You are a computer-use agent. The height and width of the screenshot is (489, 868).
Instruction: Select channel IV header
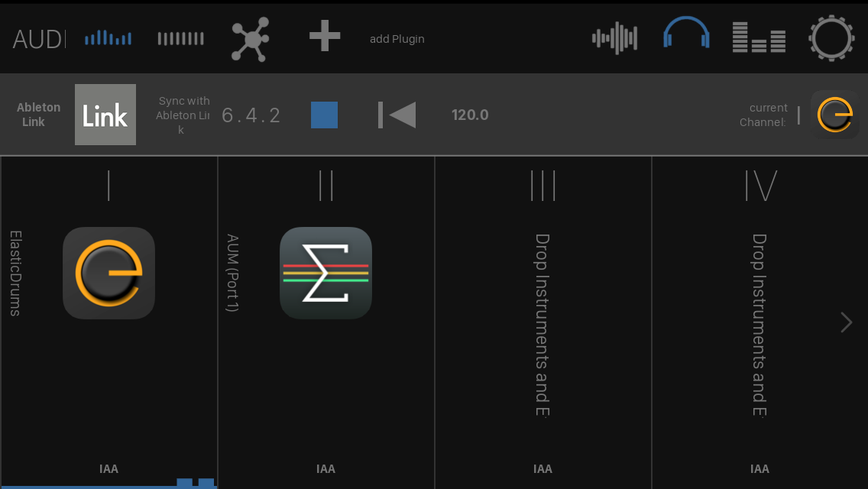pyautogui.click(x=760, y=185)
